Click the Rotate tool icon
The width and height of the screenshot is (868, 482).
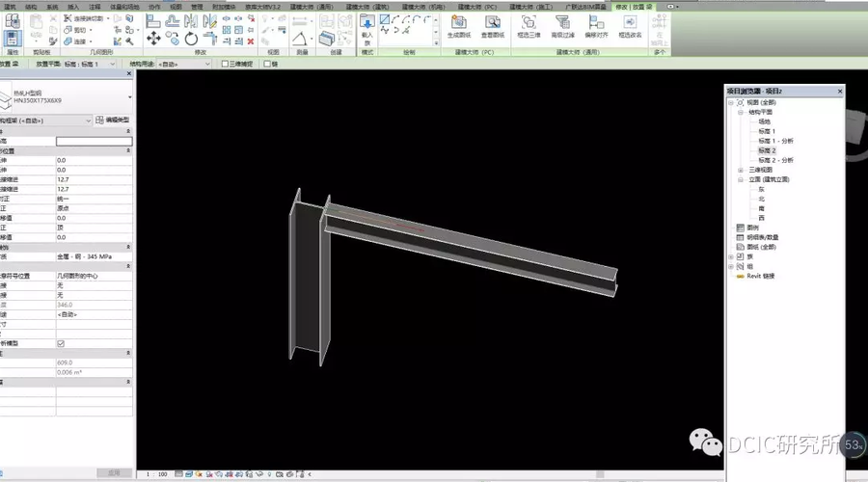tap(191, 39)
